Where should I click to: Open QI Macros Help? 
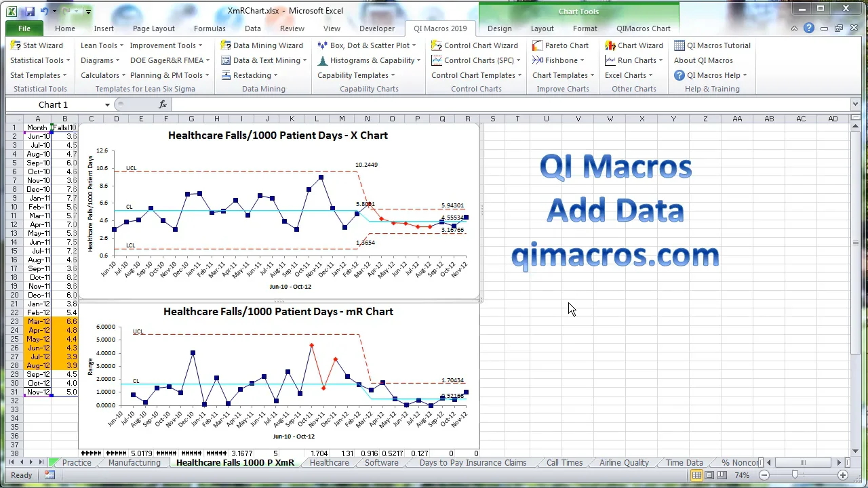(x=711, y=75)
